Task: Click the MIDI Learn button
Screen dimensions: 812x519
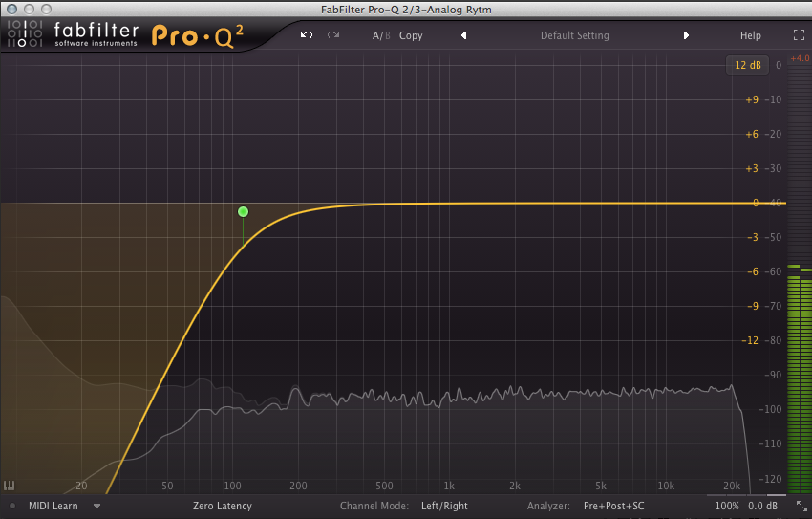Action: pyautogui.click(x=53, y=506)
